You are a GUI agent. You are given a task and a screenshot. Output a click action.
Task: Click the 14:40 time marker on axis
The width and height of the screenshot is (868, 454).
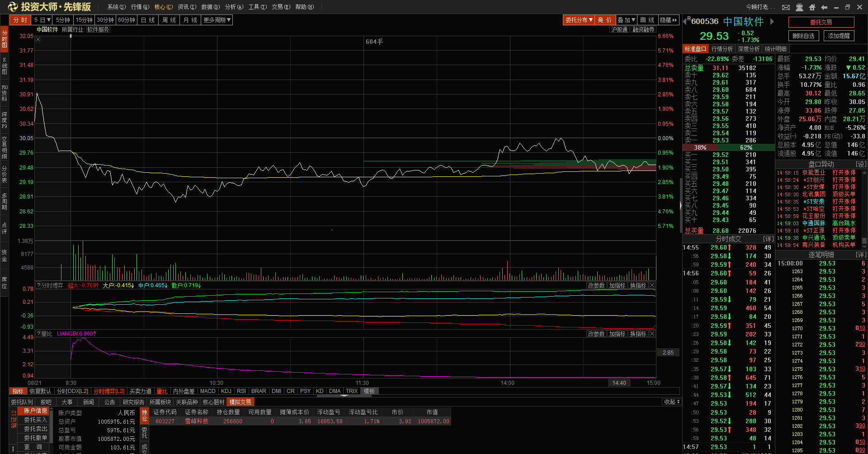coord(619,383)
